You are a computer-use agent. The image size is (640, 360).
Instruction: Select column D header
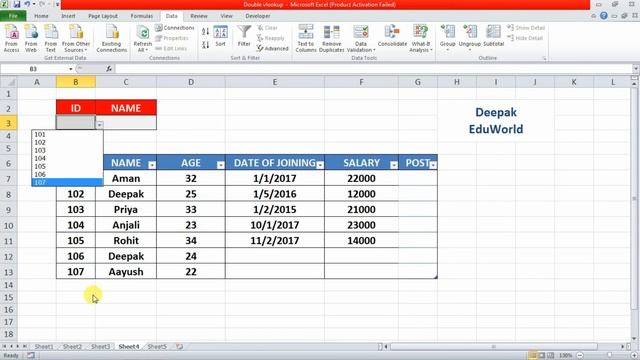coord(191,82)
